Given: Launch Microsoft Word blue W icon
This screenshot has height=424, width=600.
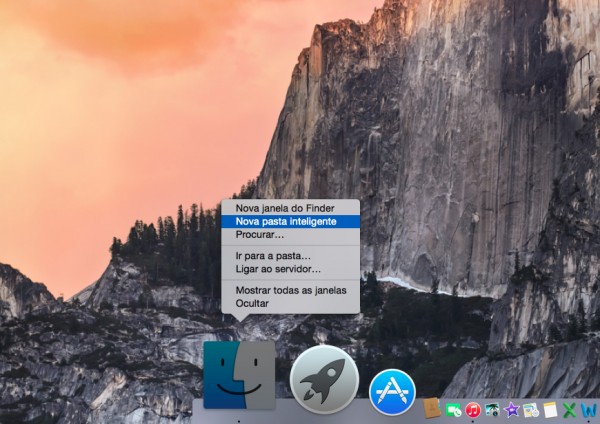Looking at the screenshot, I should click(589, 410).
